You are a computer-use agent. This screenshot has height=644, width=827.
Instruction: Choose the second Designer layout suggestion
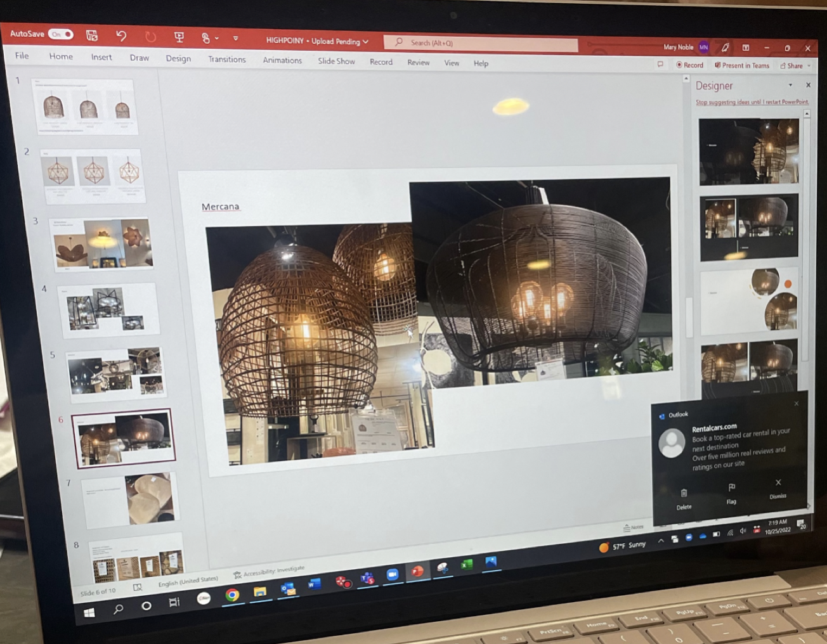click(x=749, y=228)
